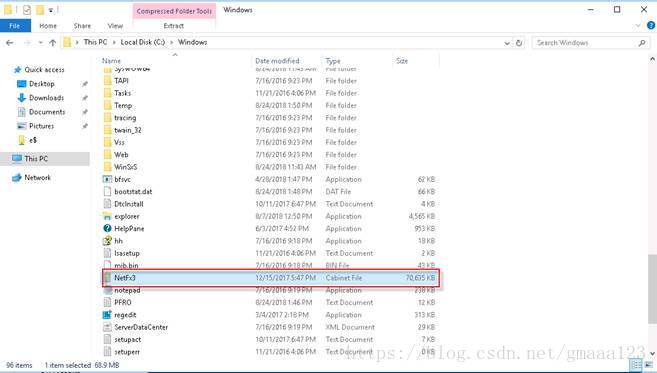The image size is (657, 373).
Task: Select the setupact text document icon
Action: coord(108,339)
